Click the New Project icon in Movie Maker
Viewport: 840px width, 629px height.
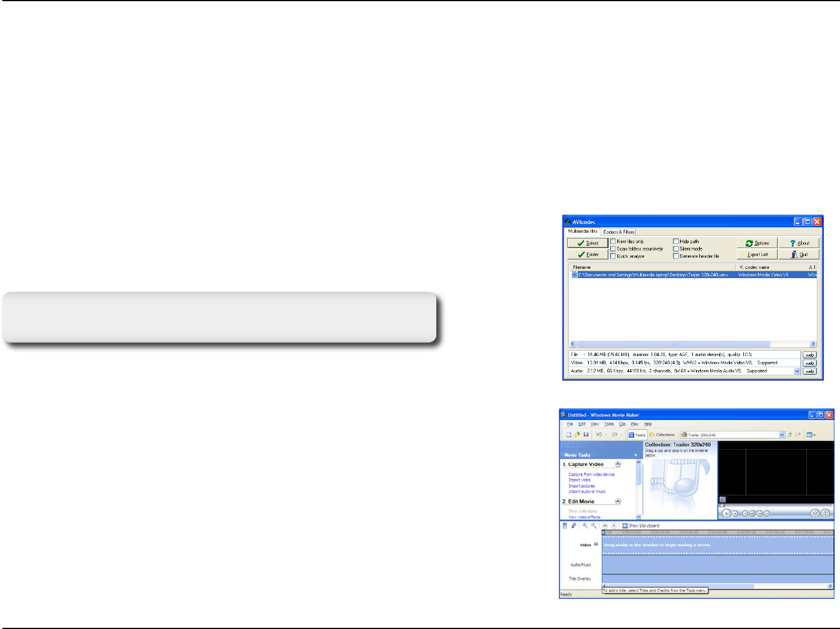(569, 435)
